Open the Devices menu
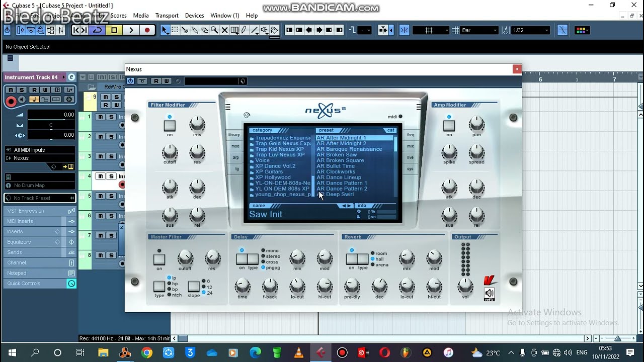The width and height of the screenshot is (644, 362). point(194,16)
